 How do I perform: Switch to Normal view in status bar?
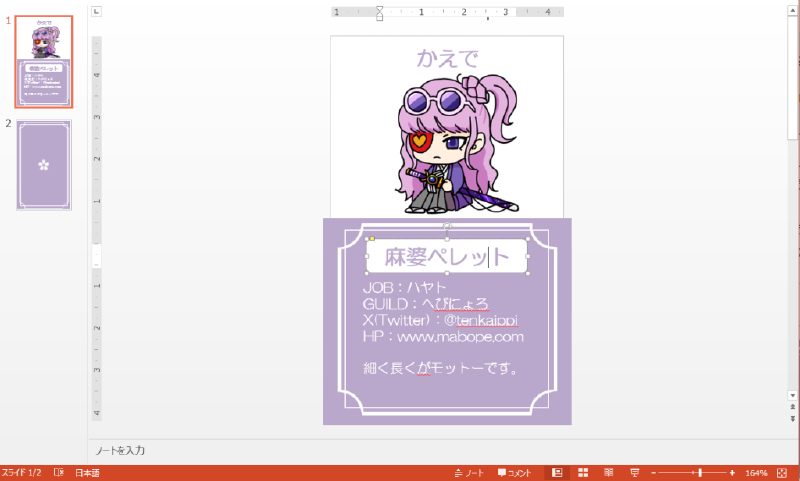tap(557, 472)
